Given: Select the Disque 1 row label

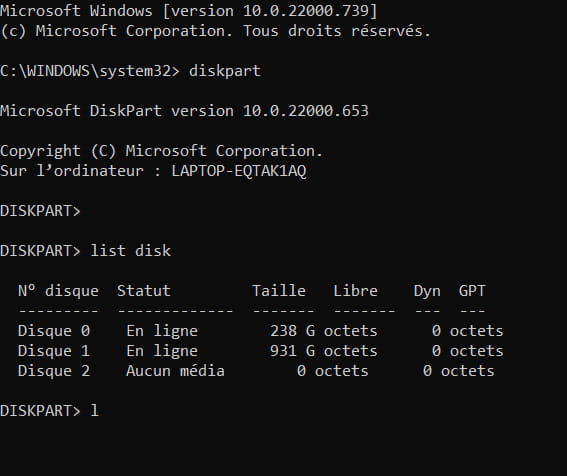Looking at the screenshot, I should [x=54, y=351].
